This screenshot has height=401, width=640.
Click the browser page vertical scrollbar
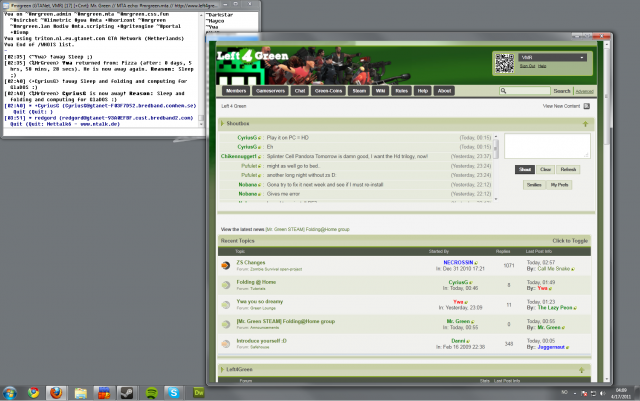coord(607,211)
